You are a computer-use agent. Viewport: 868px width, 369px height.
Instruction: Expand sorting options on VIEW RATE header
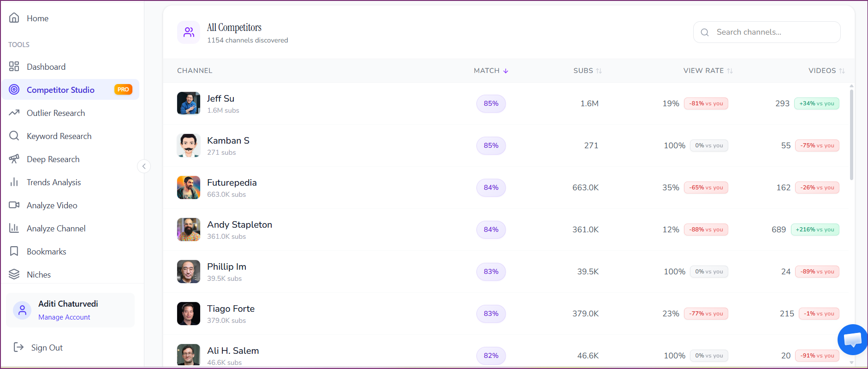(730, 71)
